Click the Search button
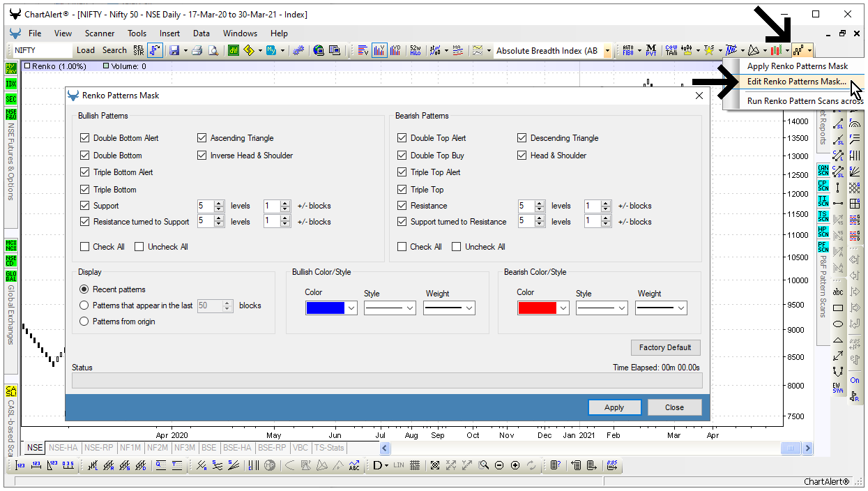This screenshot has width=868, height=491. coord(114,50)
